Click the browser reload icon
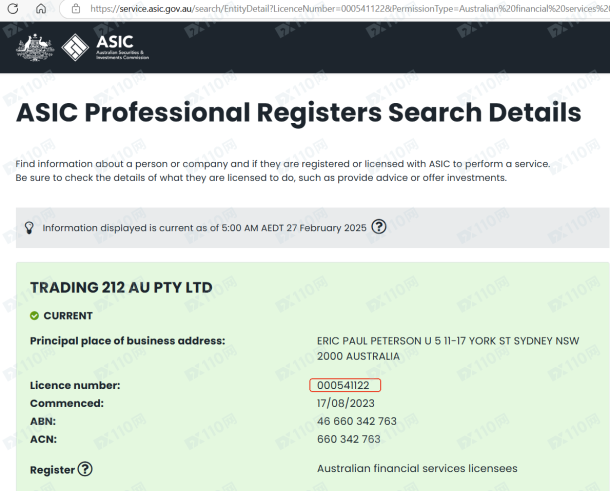The height and width of the screenshot is (491, 610). tap(13, 8)
